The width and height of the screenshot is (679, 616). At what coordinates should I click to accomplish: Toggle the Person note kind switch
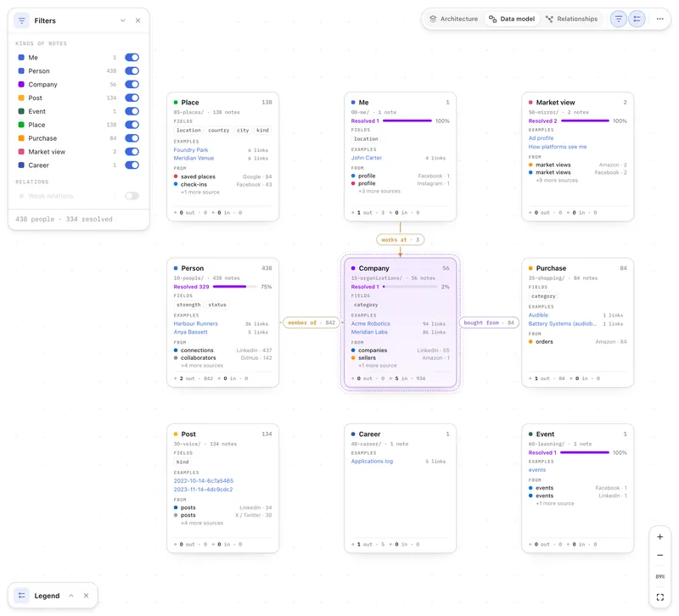point(132,70)
